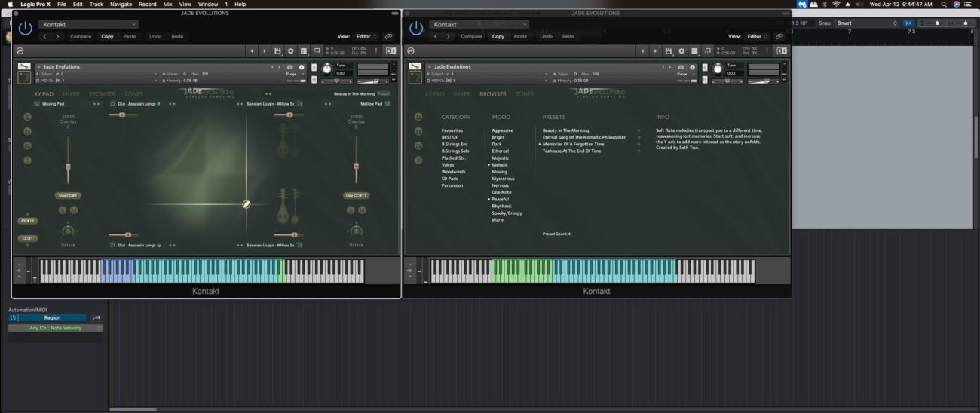Switch to the MIXER tab in left window
This screenshot has height=413, width=980.
(71, 94)
